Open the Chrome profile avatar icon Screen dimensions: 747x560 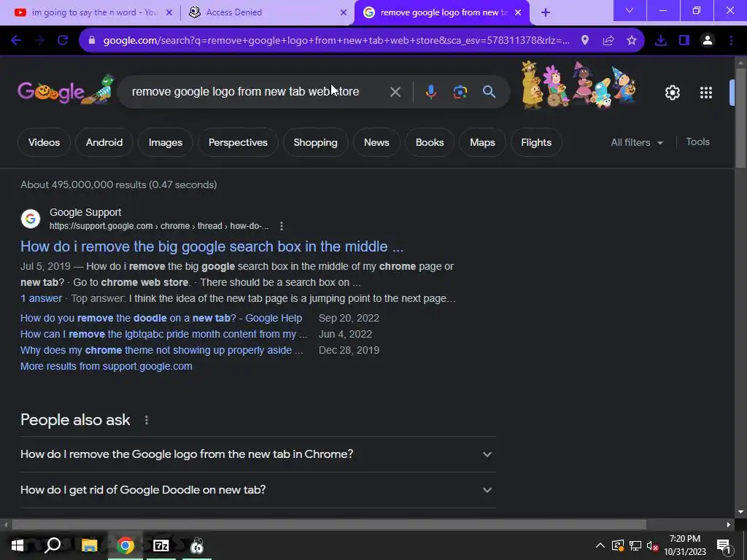(x=708, y=41)
